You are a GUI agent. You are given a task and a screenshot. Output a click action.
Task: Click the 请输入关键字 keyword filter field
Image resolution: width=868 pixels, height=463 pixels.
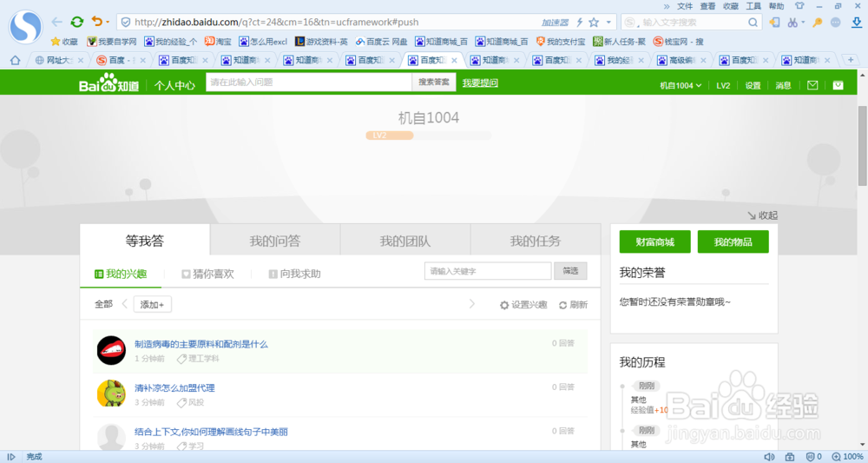[x=488, y=271]
